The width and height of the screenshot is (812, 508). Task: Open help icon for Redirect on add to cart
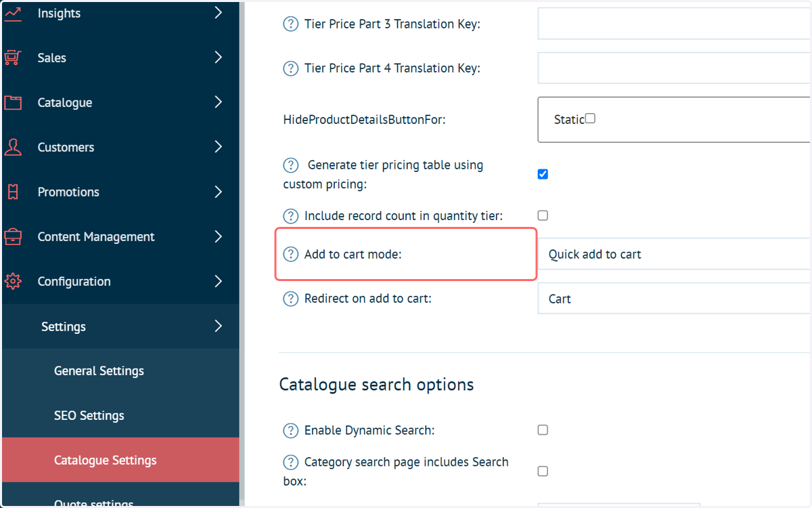click(x=290, y=299)
